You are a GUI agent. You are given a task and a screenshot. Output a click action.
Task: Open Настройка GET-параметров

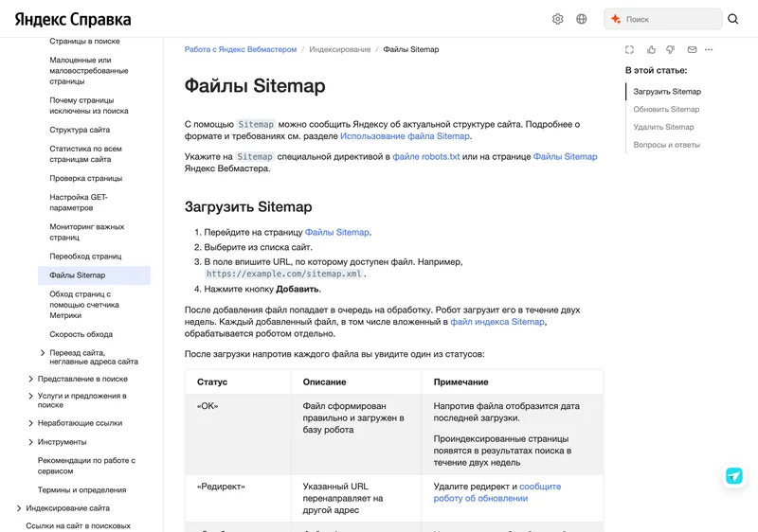[x=79, y=203]
